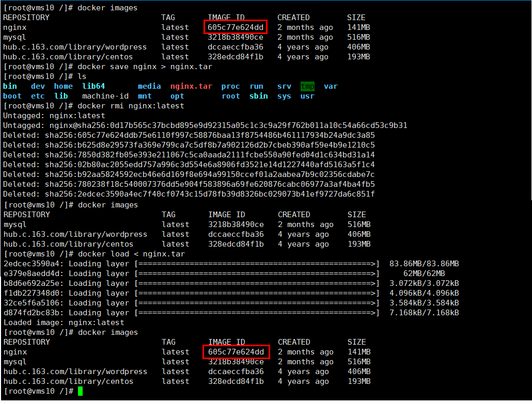
Task: Click the '4.096kB/4.096kB' size value
Action: (x=424, y=294)
